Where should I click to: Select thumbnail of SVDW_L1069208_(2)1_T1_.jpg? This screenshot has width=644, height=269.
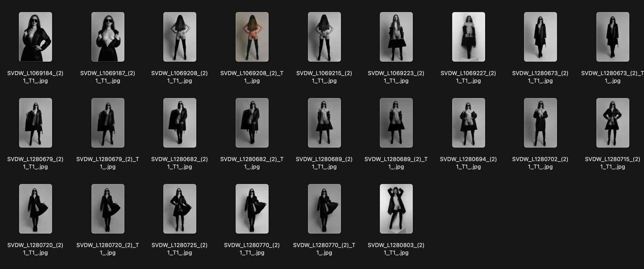point(180,37)
